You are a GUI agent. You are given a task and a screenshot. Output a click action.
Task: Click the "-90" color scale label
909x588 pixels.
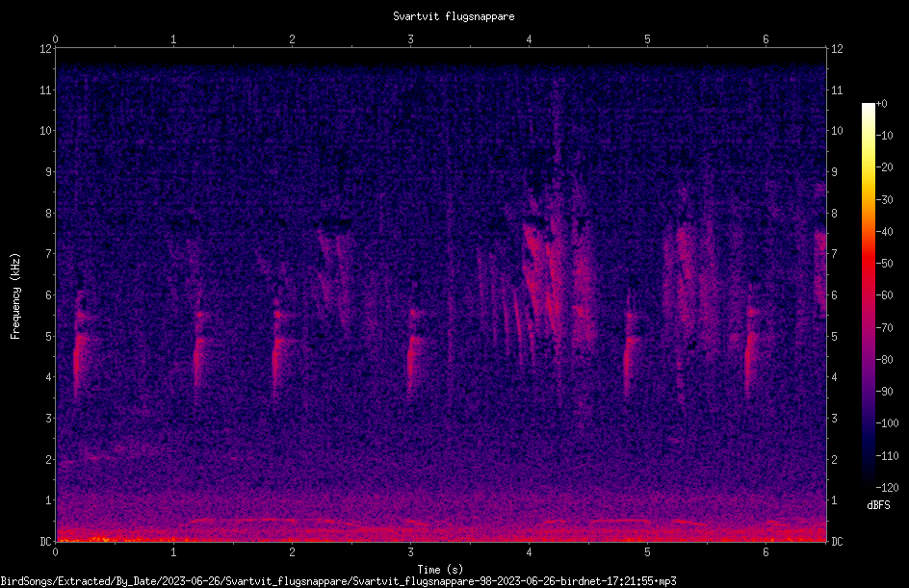click(x=885, y=392)
